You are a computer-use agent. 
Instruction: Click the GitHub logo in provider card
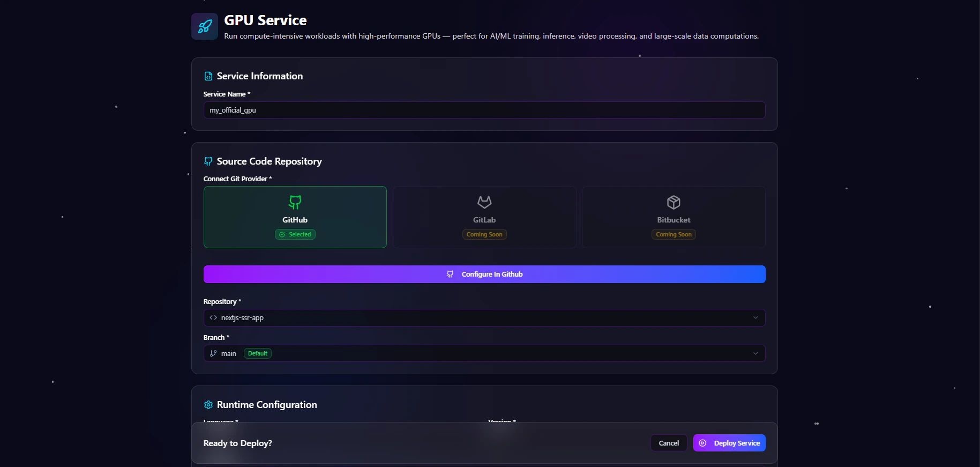[295, 202]
